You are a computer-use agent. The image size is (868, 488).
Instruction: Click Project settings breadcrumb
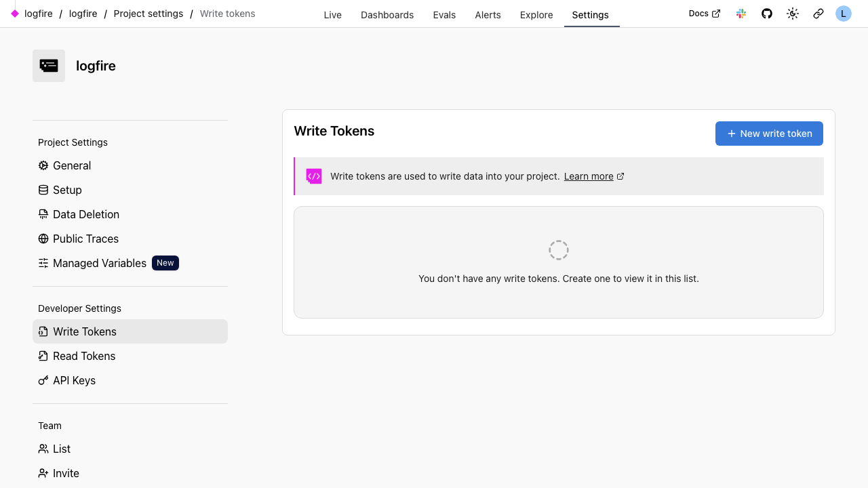(x=148, y=14)
